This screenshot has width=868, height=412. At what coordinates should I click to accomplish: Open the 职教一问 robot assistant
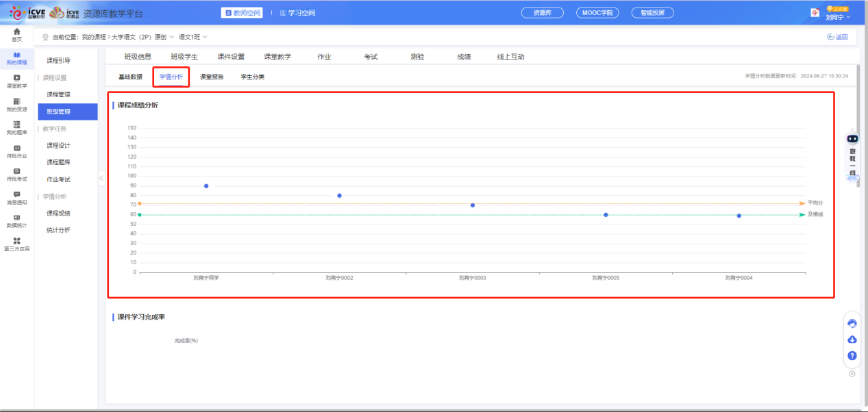click(852, 153)
